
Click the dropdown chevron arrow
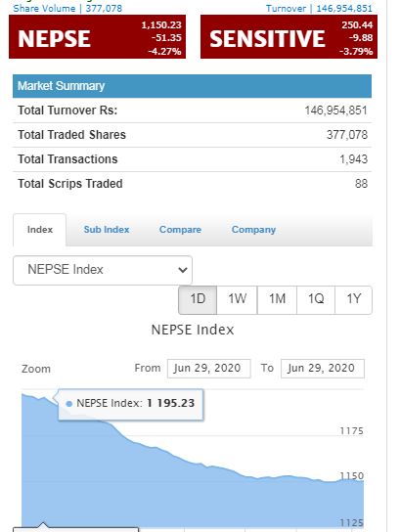pos(183,270)
